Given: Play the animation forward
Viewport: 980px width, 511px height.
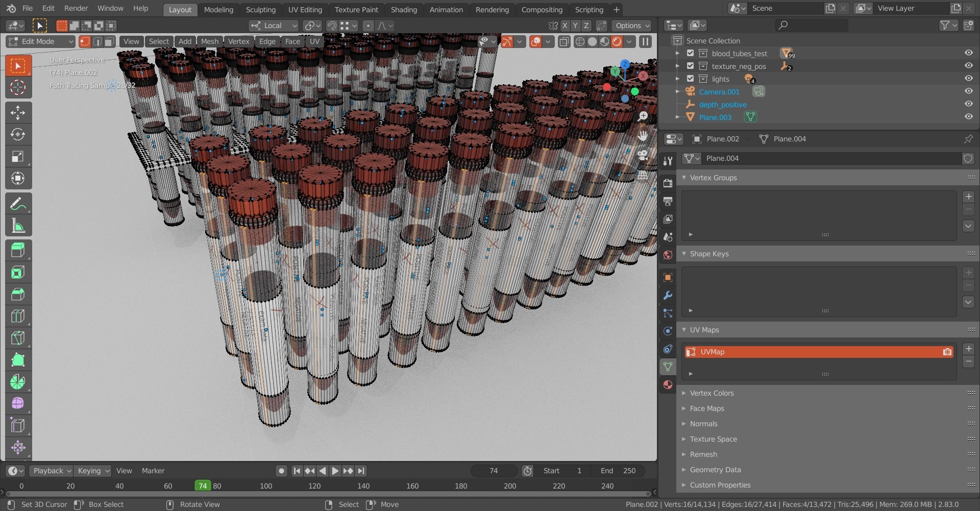Looking at the screenshot, I should (x=335, y=471).
